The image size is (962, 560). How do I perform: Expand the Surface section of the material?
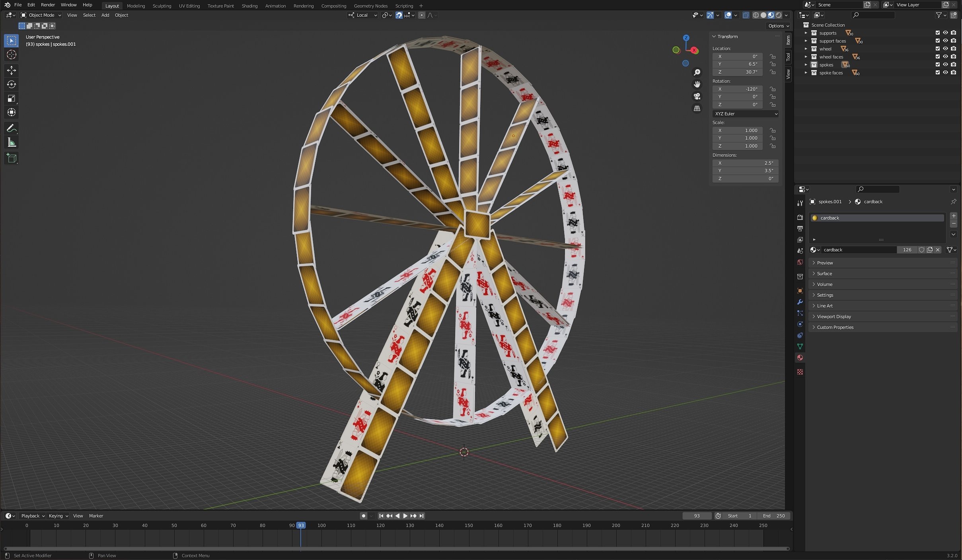coord(824,273)
